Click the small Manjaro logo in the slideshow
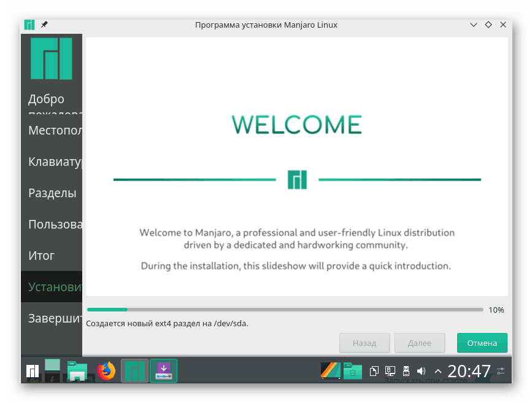Viewport: 532px width, 403px height. coord(297,179)
